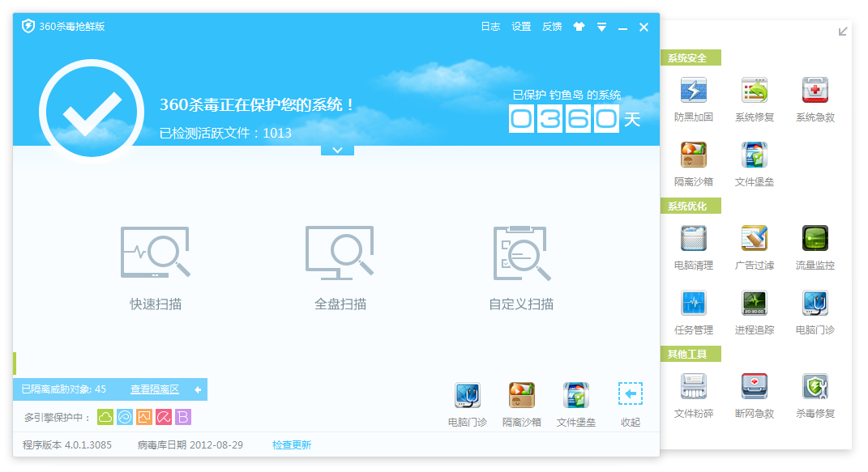Start the 快速扫描 quick scan
The image size is (868, 472).
point(155,269)
